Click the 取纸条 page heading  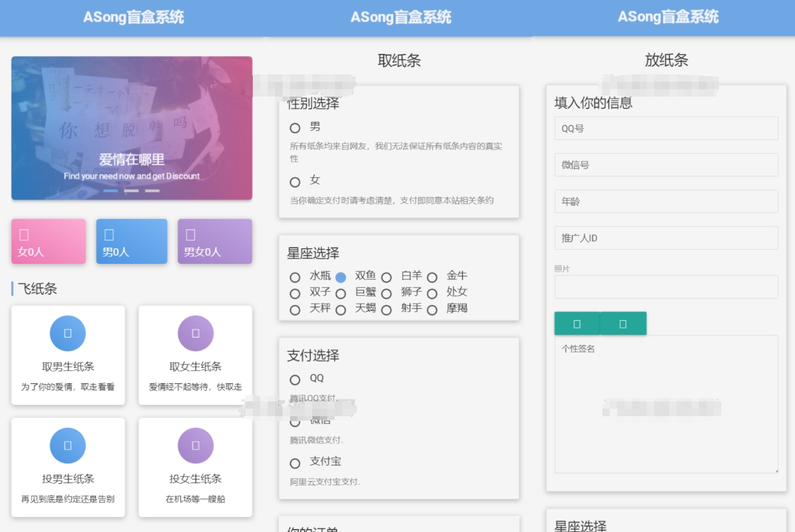coord(400,60)
